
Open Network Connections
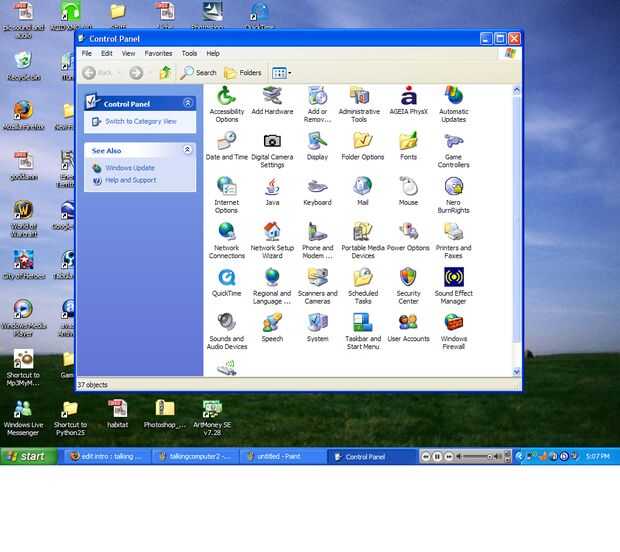227,240
